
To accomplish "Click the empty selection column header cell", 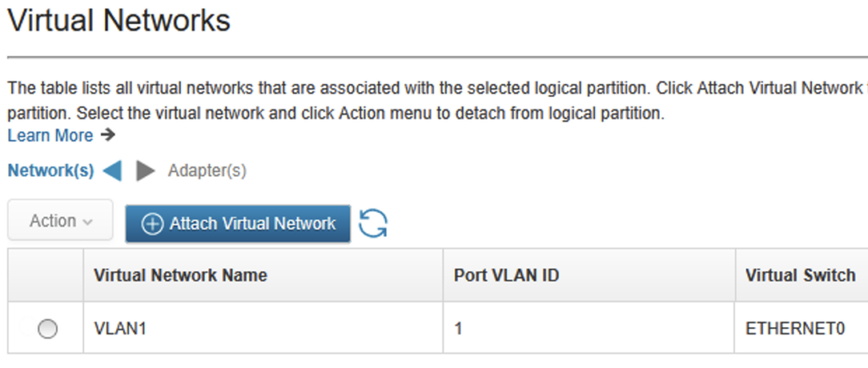I will click(46, 275).
